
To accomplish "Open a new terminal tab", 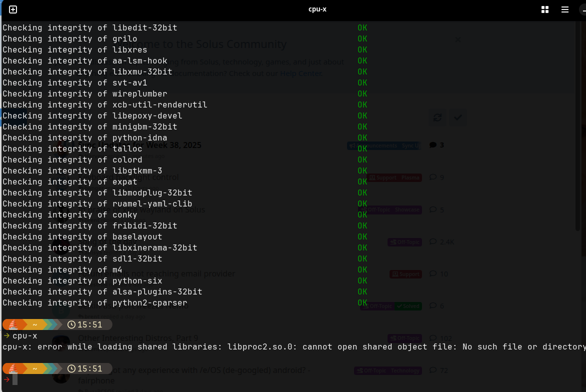I will pyautogui.click(x=13, y=9).
